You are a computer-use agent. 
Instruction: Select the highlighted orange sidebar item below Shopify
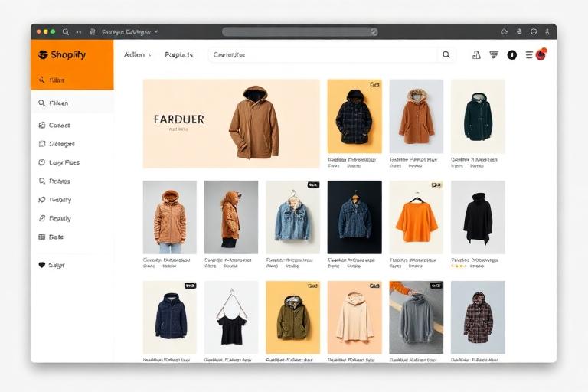point(72,80)
